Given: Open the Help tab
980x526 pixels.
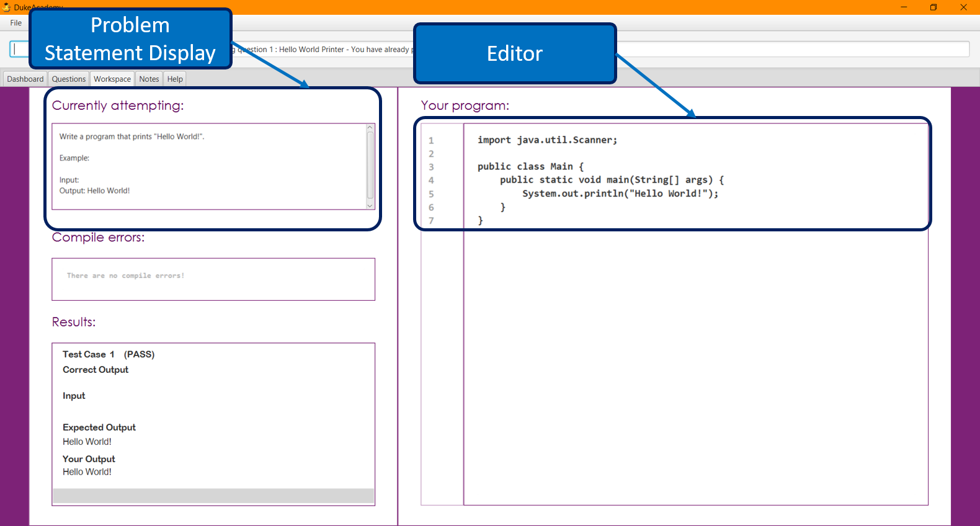Looking at the screenshot, I should tap(175, 79).
